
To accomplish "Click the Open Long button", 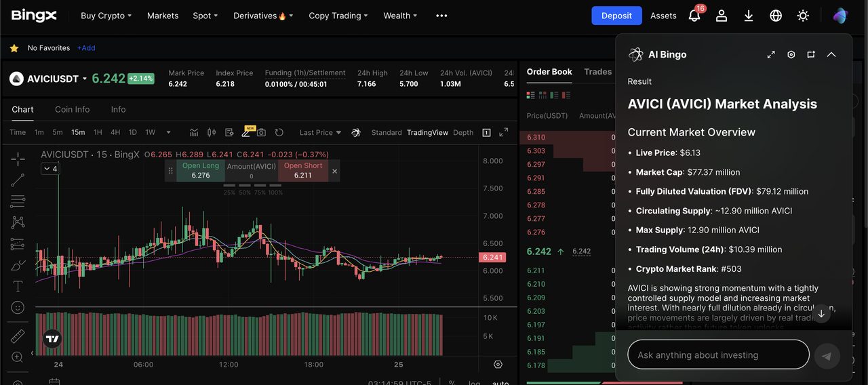I will coord(201,171).
